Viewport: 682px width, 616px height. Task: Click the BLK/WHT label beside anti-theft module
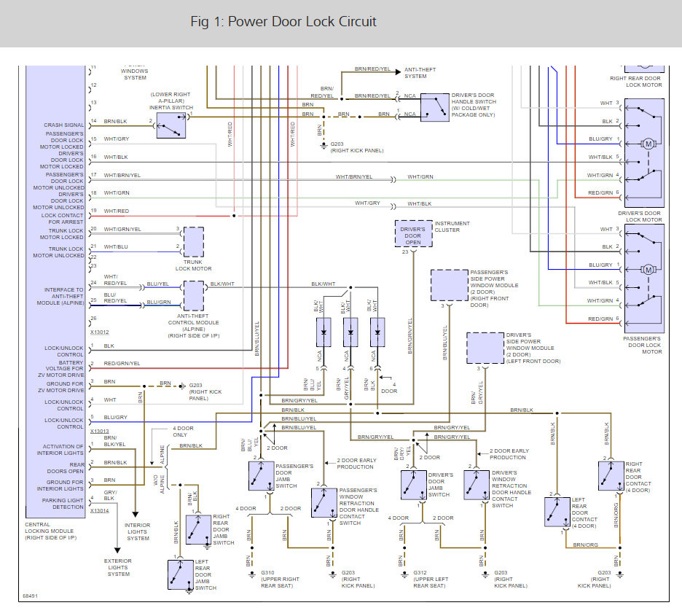222,284
